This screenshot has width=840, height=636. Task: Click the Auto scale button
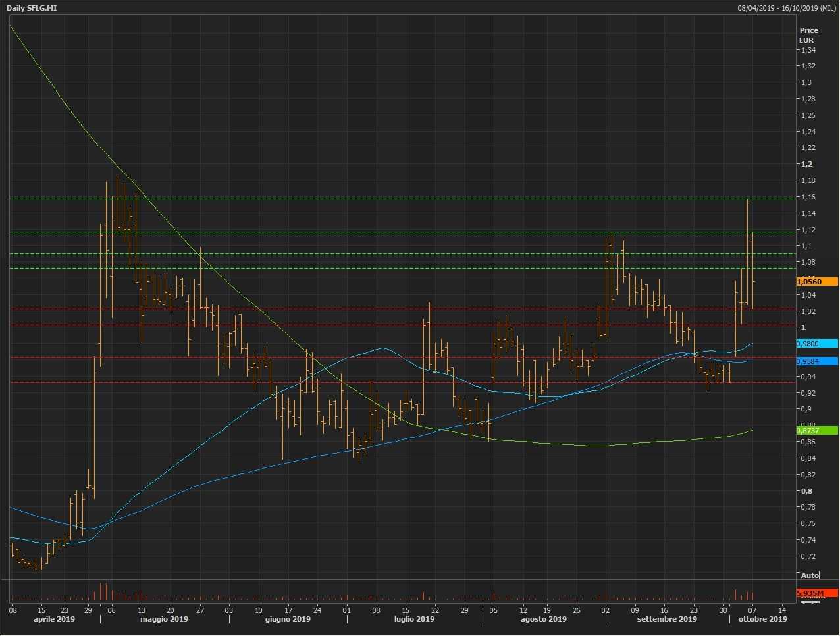pyautogui.click(x=810, y=575)
